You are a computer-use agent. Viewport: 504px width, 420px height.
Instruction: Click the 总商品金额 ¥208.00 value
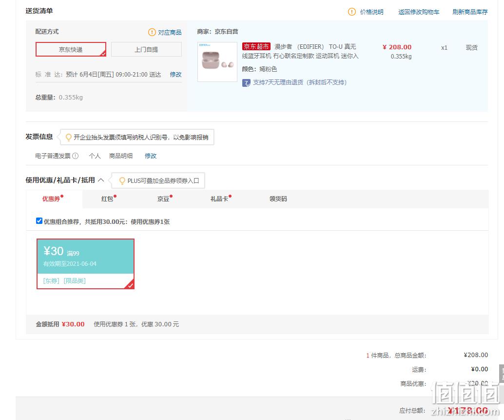coord(476,355)
